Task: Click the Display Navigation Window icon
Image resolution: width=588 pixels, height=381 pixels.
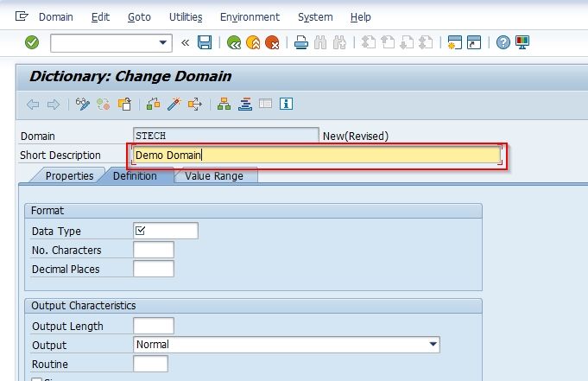Action: click(x=245, y=104)
